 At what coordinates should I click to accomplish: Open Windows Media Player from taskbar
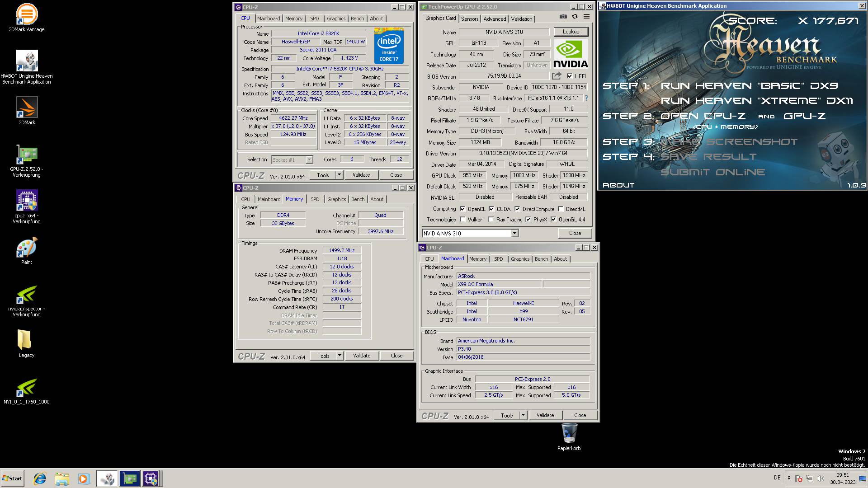click(x=84, y=479)
